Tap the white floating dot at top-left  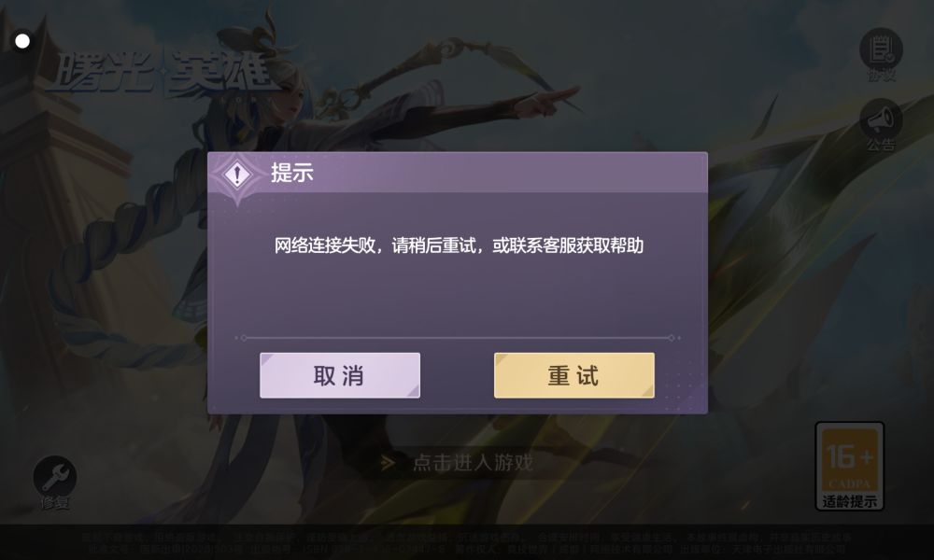22,41
